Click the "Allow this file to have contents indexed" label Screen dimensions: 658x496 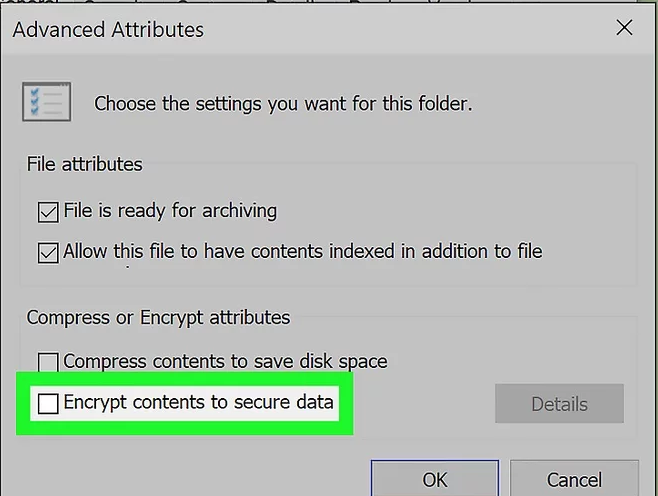tap(303, 252)
